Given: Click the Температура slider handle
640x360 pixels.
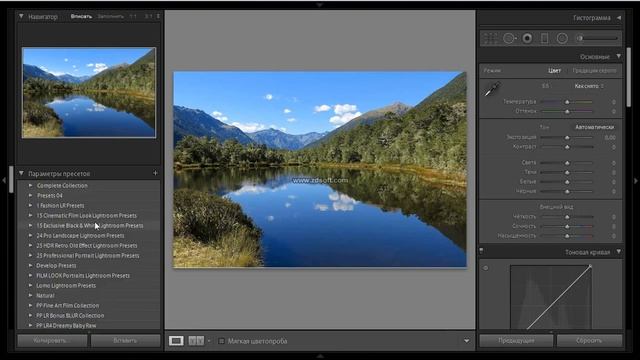Looking at the screenshot, I should [567, 102].
